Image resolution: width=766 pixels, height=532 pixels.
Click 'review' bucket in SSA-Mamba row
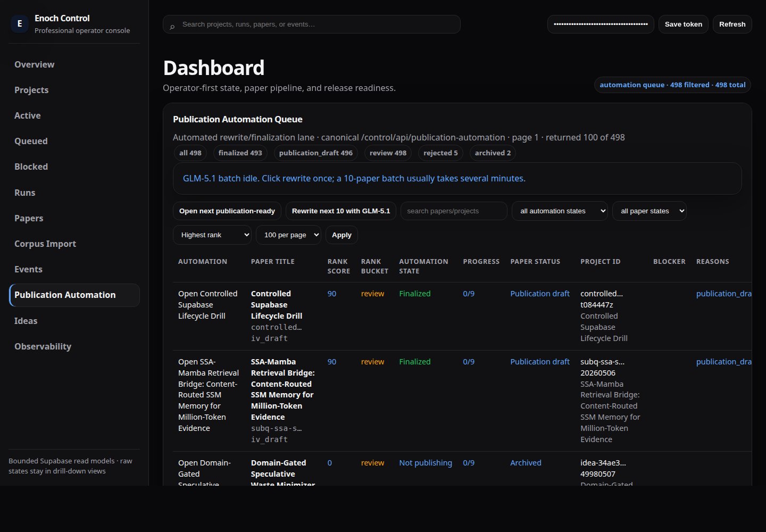click(372, 362)
